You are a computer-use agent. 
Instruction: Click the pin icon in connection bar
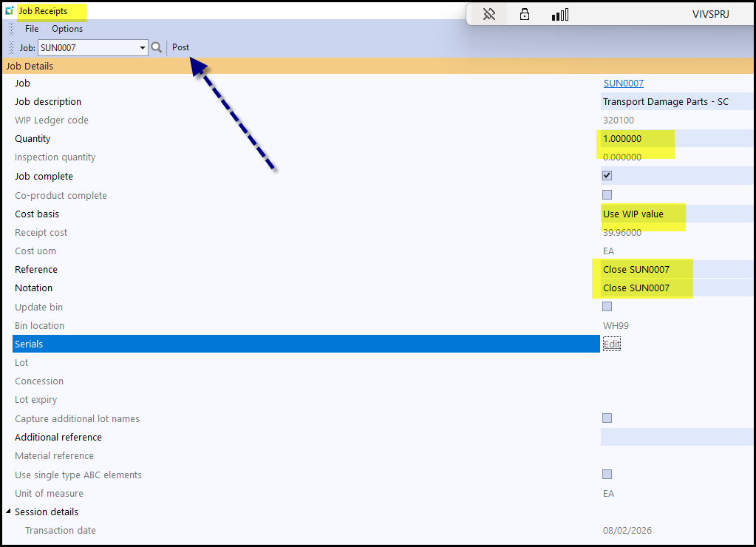coord(488,14)
